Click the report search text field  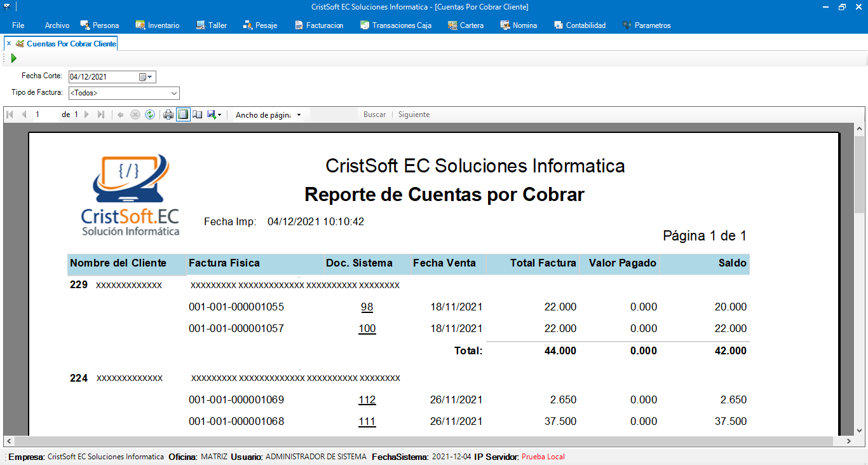334,115
